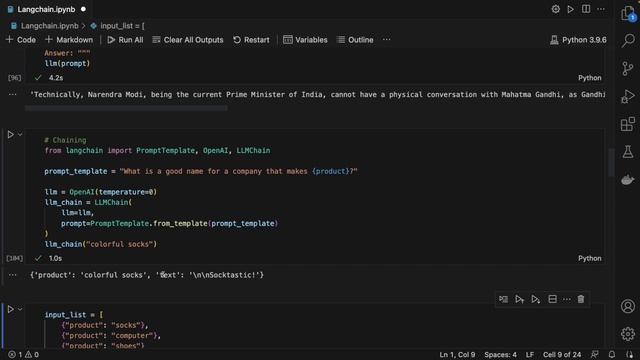640x360 pixels.
Task: Change end of line sequence LF
Action: point(529,355)
